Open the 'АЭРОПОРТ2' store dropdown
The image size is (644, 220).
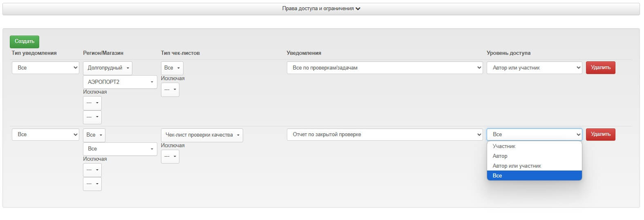pyautogui.click(x=120, y=82)
